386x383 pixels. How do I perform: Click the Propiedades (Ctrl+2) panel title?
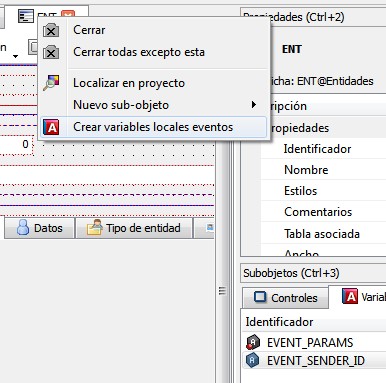[x=293, y=17]
